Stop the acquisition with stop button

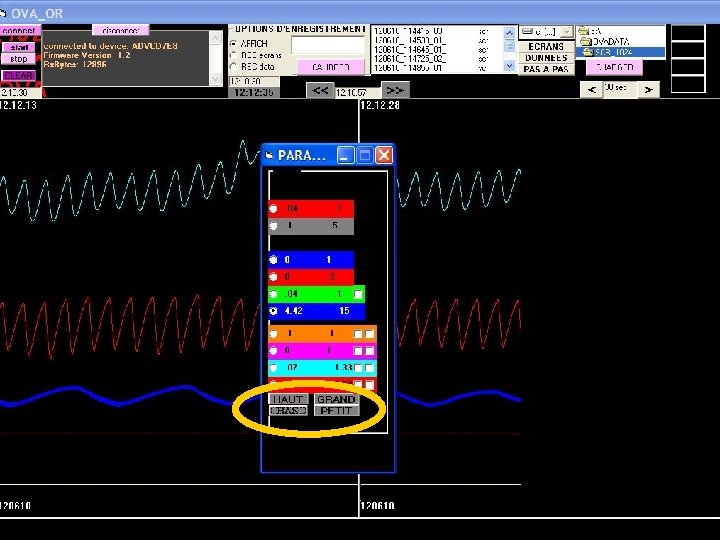click(x=19, y=59)
